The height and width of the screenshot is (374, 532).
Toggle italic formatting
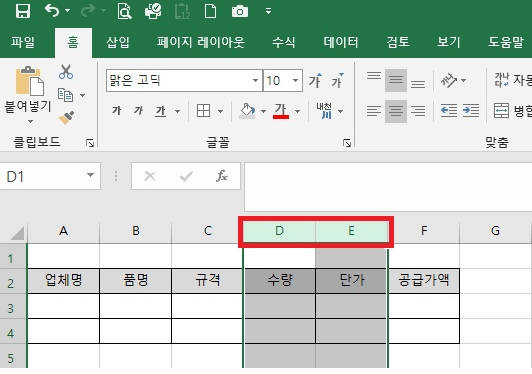point(138,111)
